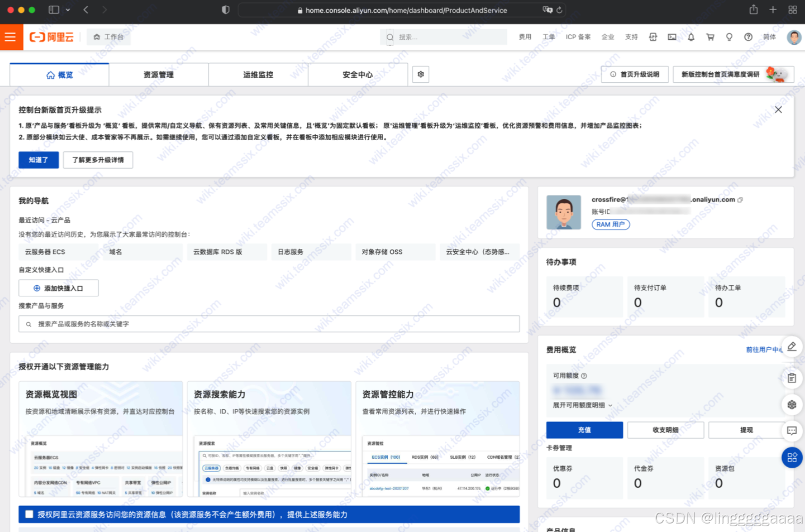Open the help question mark icon
This screenshot has width=805, height=532.
(x=748, y=37)
